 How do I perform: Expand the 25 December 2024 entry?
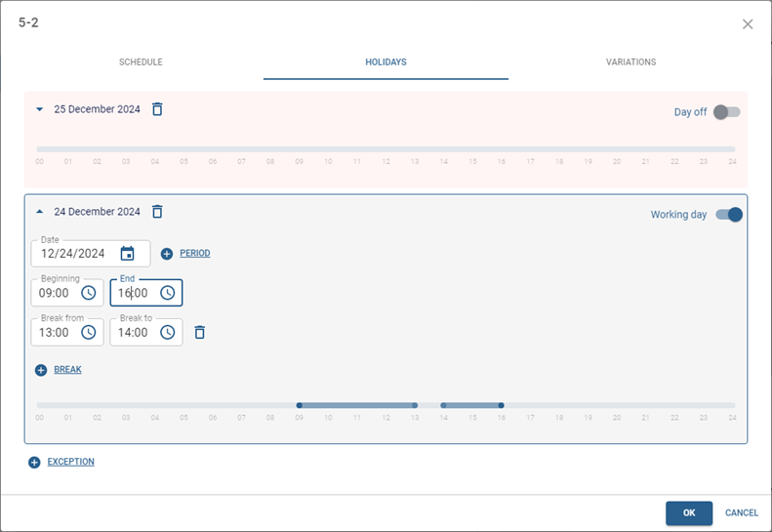40,109
